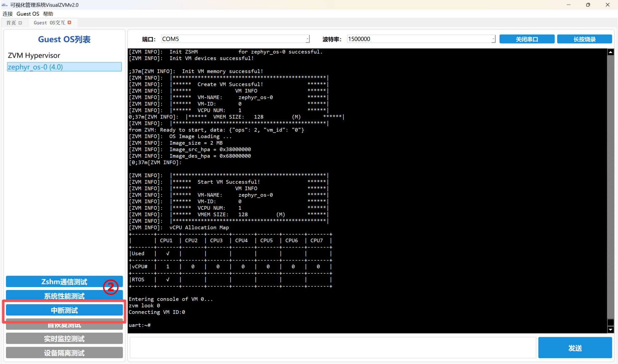This screenshot has width=618, height=364.
Task: Click the VisualZVM app icon in title bar
Action: 5,5
